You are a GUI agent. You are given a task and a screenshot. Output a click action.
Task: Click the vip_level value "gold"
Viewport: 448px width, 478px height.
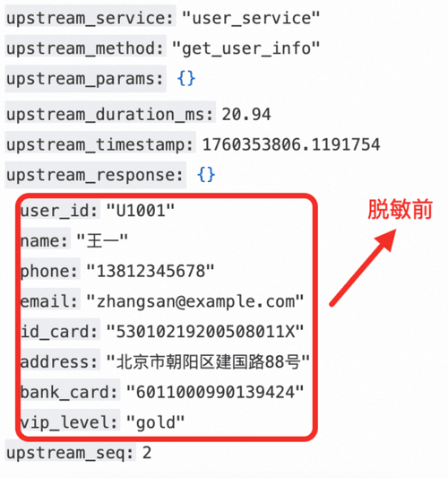(x=155, y=422)
